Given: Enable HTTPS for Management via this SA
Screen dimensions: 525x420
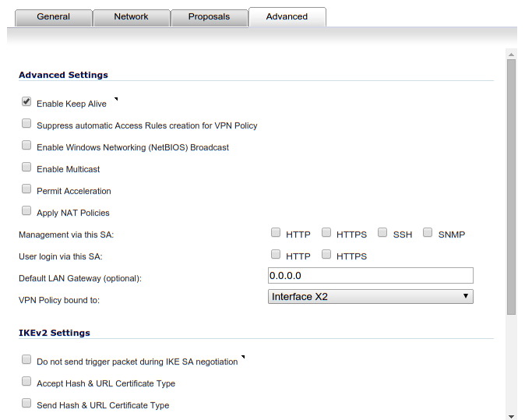Looking at the screenshot, I should tap(326, 232).
